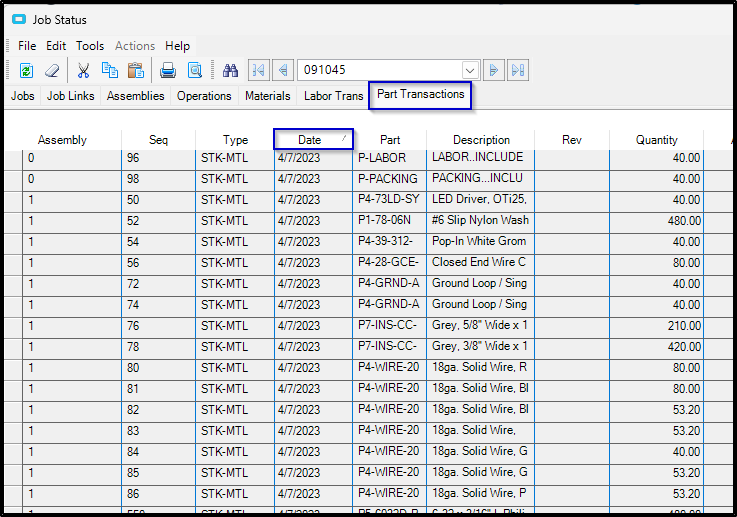Switch to the Assemblies tab
Viewport: 737px width, 517px height.
pos(135,96)
